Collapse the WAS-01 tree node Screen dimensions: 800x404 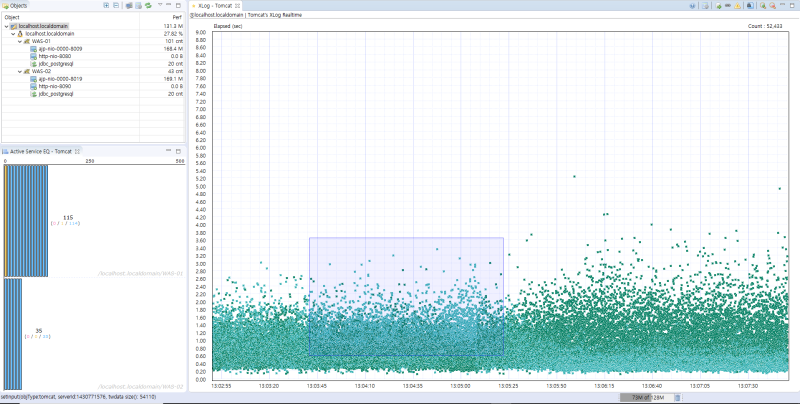click(x=20, y=41)
